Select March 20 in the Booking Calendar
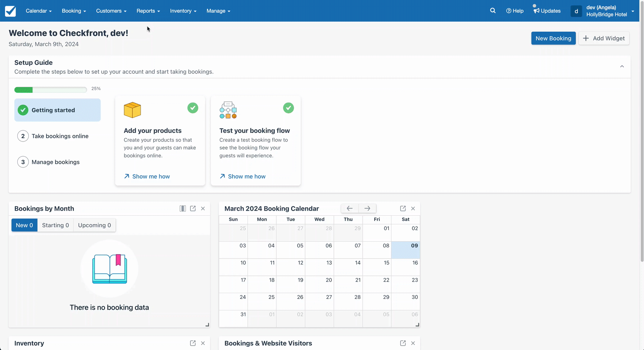The width and height of the screenshot is (644, 350). click(319, 284)
